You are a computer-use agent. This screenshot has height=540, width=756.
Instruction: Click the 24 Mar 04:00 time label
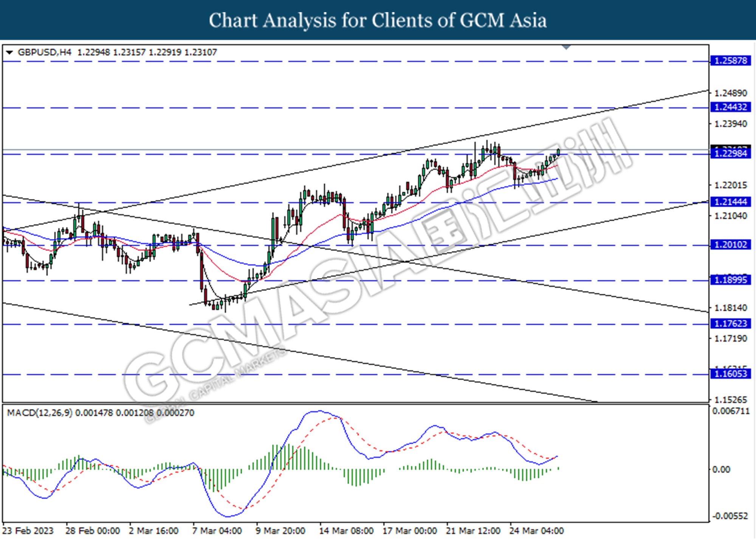point(537,531)
